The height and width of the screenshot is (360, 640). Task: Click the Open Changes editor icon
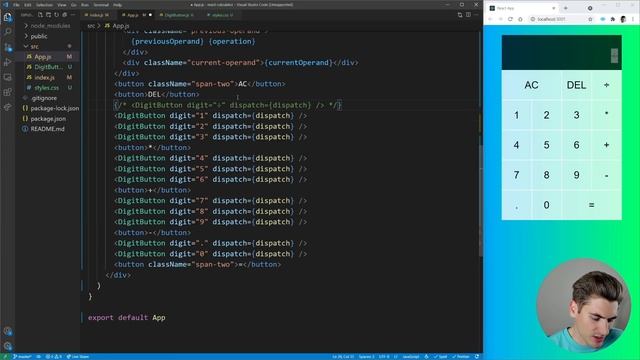click(x=460, y=15)
